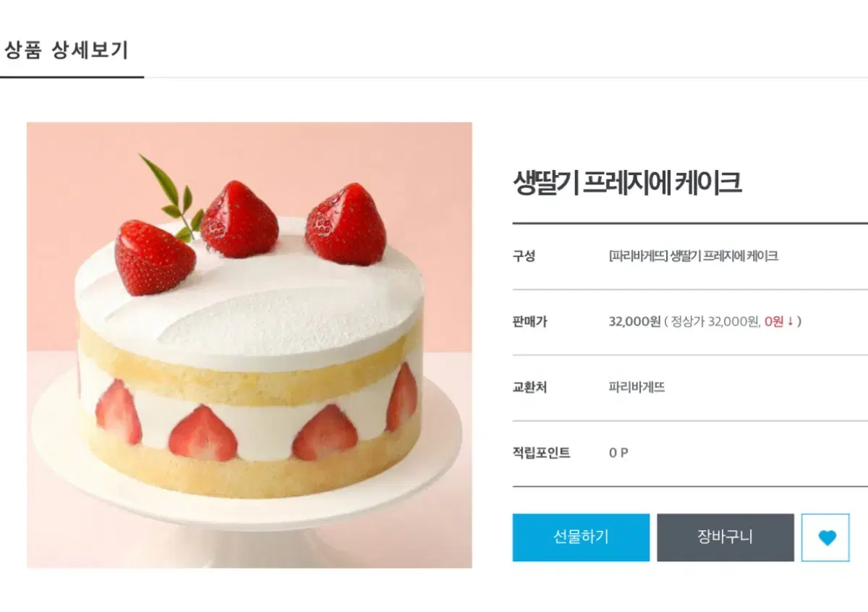Click the 파리바게뜨 exchange place text

point(637,387)
